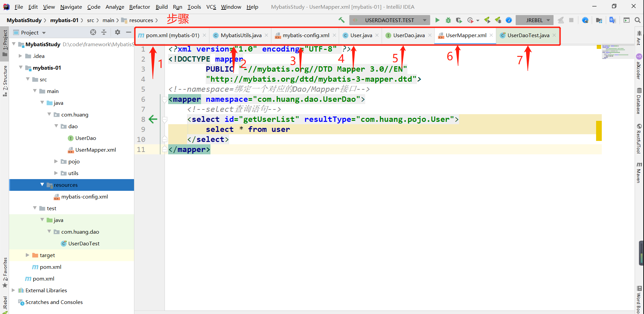Screen dimensions: 644x314
Task: Open the Navigate menu
Action: pyautogui.click(x=71, y=7)
